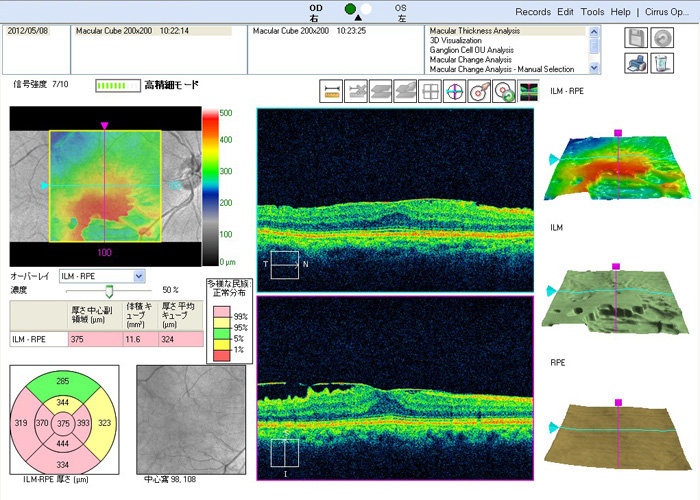Select the white OS left eye indicator
This screenshot has height=500, width=700.
[x=366, y=8]
